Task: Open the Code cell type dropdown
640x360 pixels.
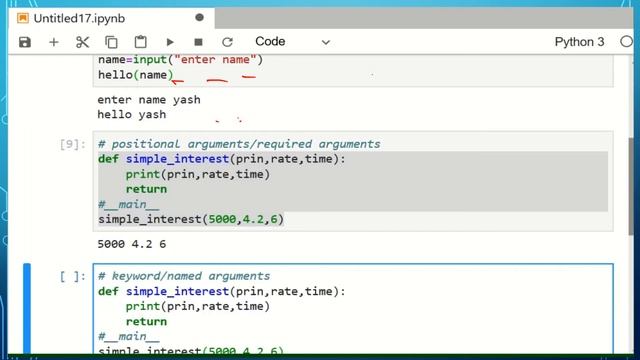Action: [x=292, y=42]
